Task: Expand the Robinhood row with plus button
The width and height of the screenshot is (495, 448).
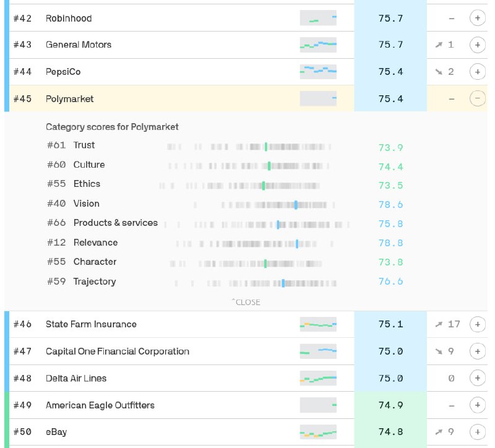Action: [x=477, y=18]
